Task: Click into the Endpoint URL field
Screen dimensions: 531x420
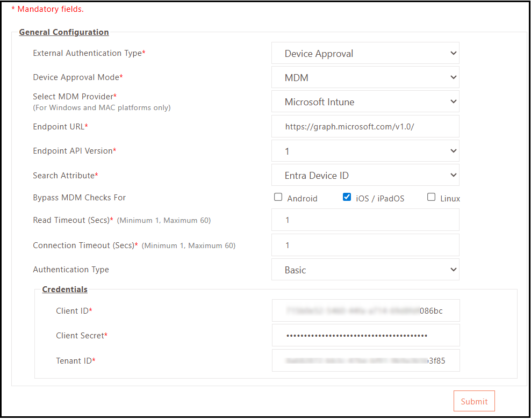Action: coord(365,126)
